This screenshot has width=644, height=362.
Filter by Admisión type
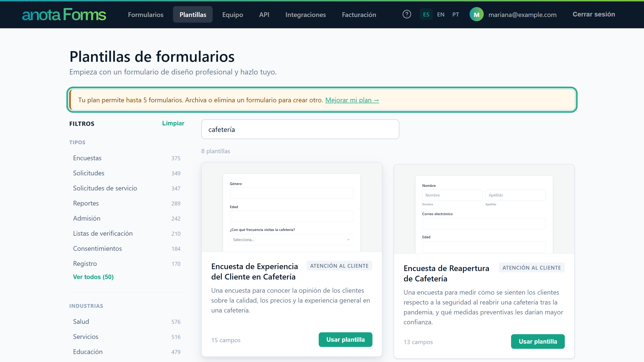click(x=127, y=218)
